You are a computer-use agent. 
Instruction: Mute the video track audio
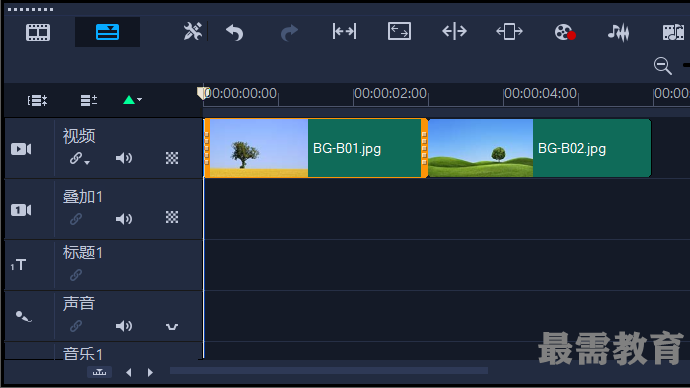click(124, 158)
